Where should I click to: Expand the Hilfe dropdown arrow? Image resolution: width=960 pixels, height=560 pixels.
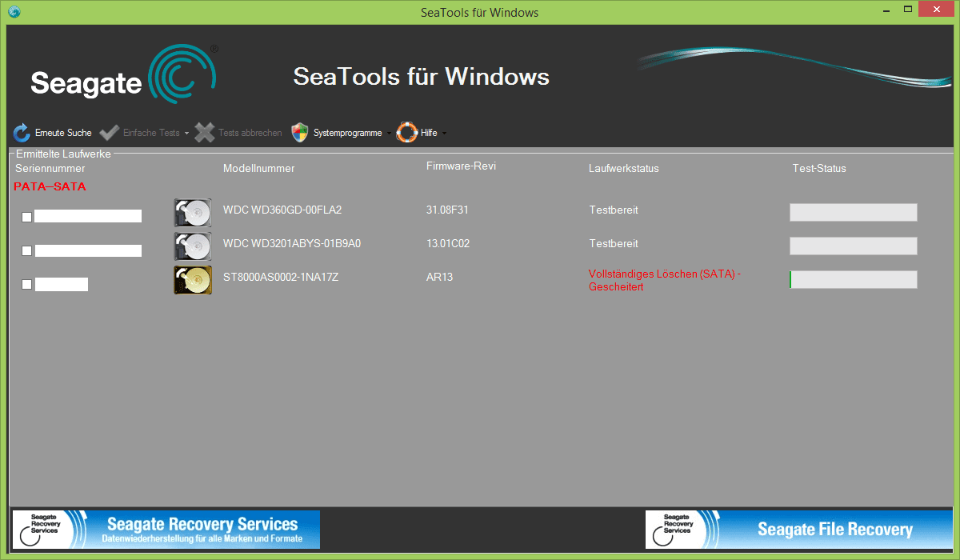(x=444, y=134)
